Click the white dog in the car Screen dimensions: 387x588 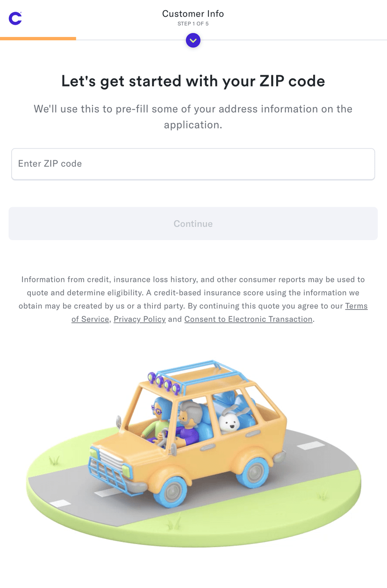click(x=229, y=422)
